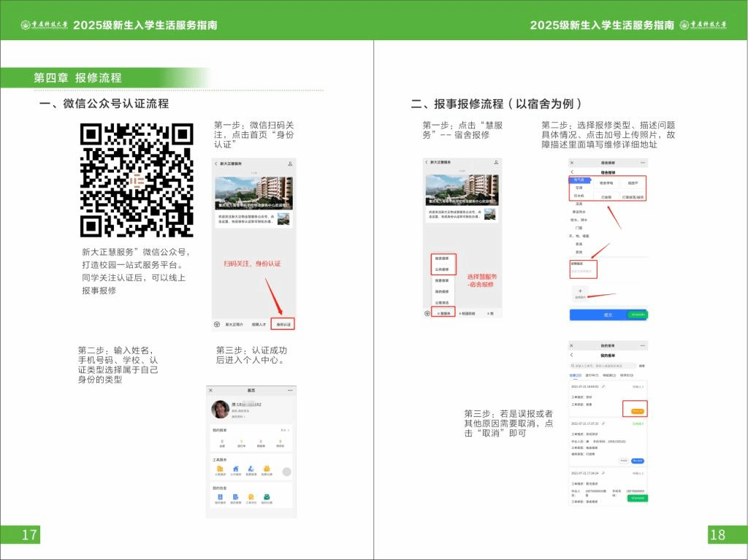Close the 首页 page with X icon
Image resolution: width=748 pixels, height=560 pixels.
click(210, 391)
